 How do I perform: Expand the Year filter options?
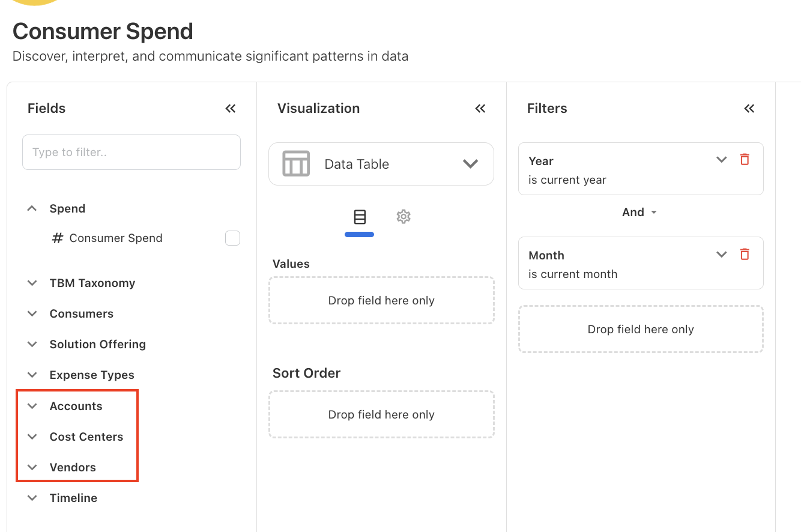click(x=722, y=160)
